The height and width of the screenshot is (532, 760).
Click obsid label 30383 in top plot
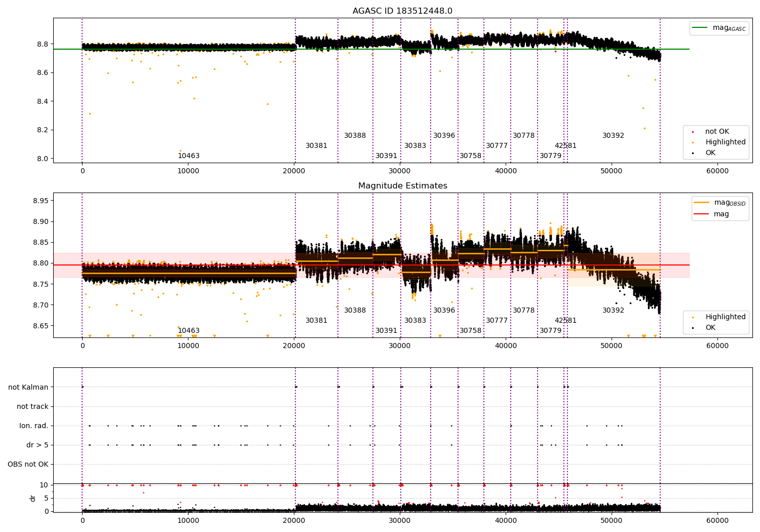click(415, 146)
